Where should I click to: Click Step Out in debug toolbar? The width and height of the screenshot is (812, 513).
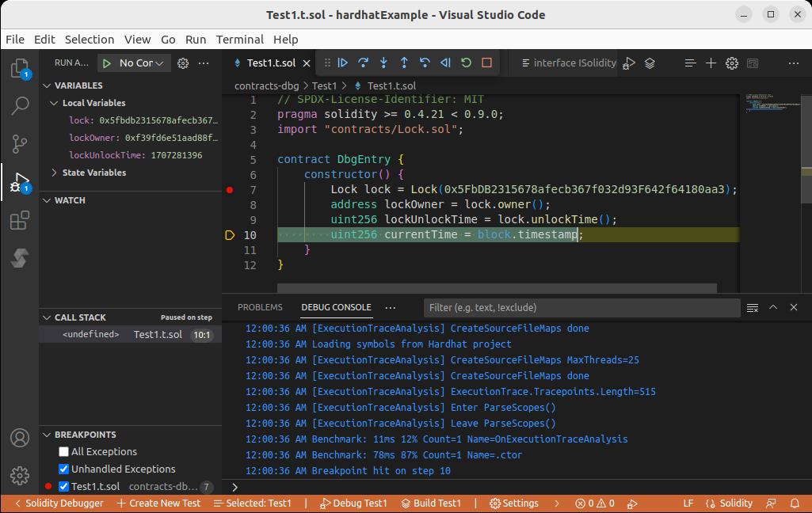click(x=404, y=63)
